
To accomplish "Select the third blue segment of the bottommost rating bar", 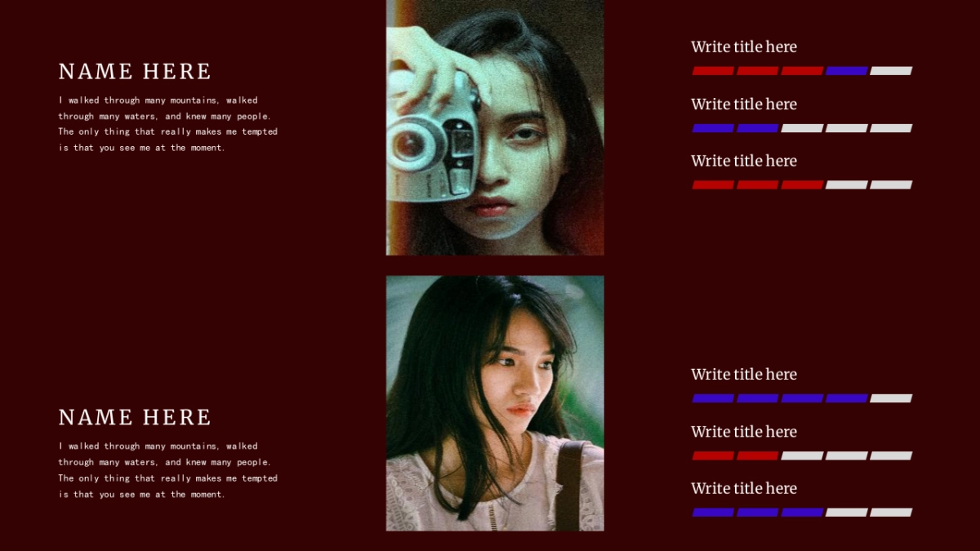I will coord(802,513).
